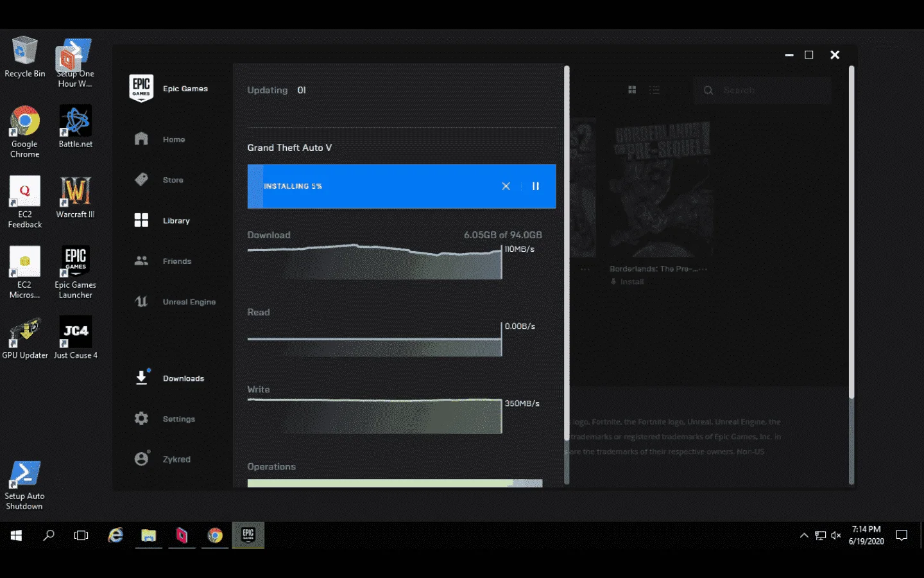The height and width of the screenshot is (578, 924).
Task: Go to Home in the launcher sidebar
Action: click(x=173, y=139)
